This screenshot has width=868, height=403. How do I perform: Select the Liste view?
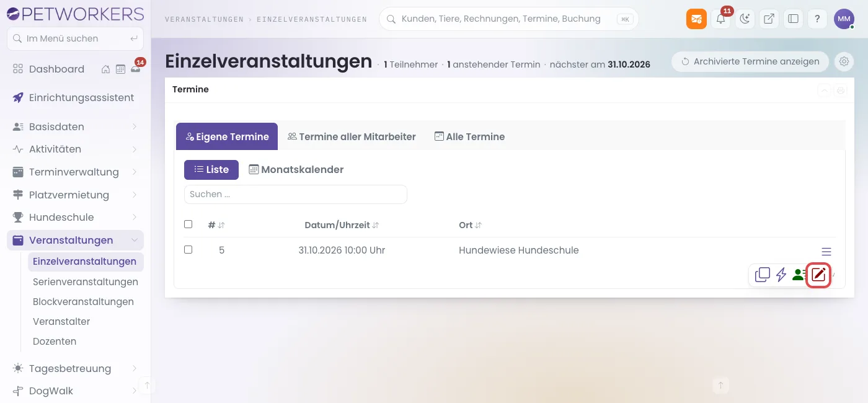211,170
